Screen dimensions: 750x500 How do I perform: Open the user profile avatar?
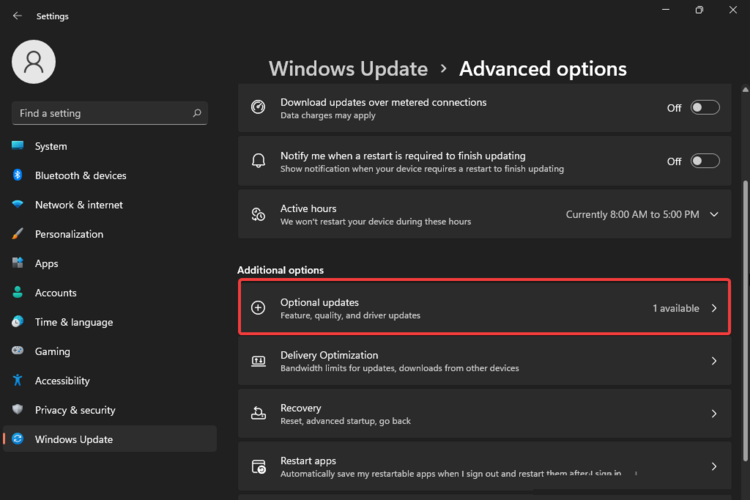(33, 62)
